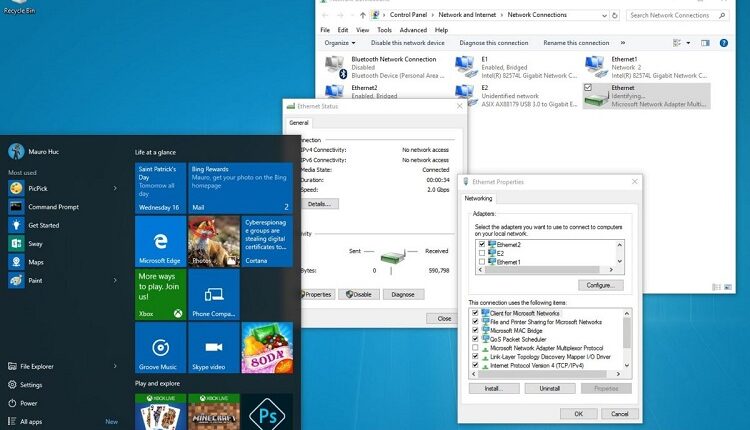Viewport: 750px width, 430px height.
Task: Expand toolbar overflow chevron
Action: pyautogui.click(x=623, y=43)
